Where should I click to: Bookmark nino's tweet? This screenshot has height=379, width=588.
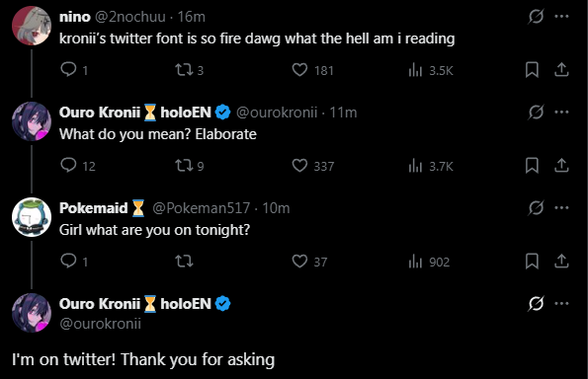click(x=532, y=70)
